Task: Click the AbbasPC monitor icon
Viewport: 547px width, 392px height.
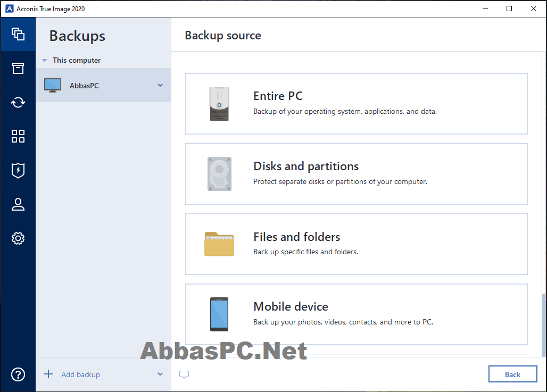Action: (53, 86)
